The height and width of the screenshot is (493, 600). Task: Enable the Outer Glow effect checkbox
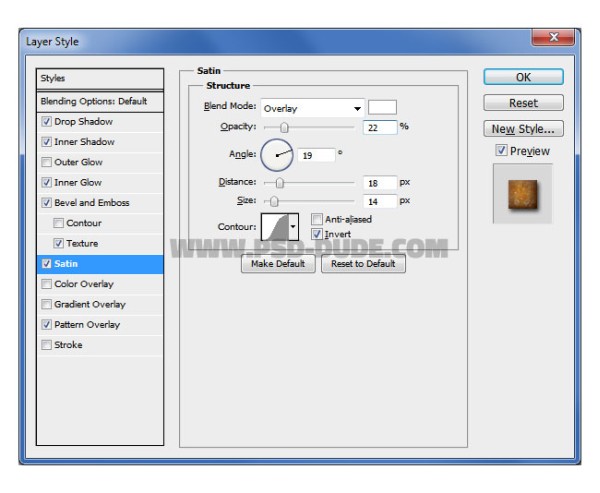coord(46,162)
